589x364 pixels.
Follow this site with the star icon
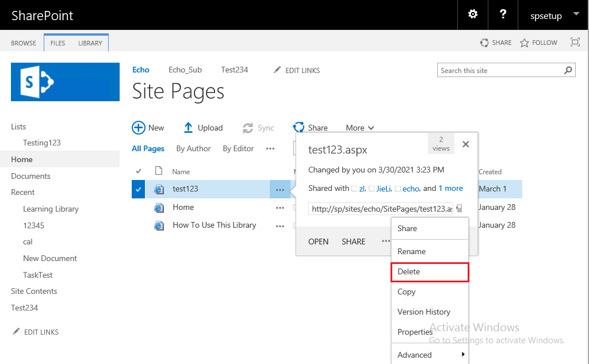pos(525,43)
